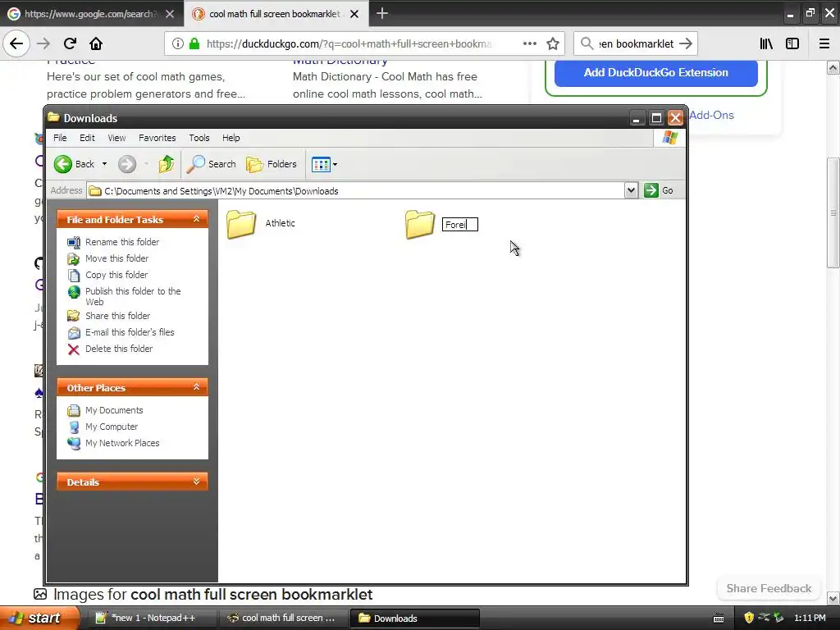Open the Firefox hamburger menu
Screen dimensions: 840x630
point(824,43)
